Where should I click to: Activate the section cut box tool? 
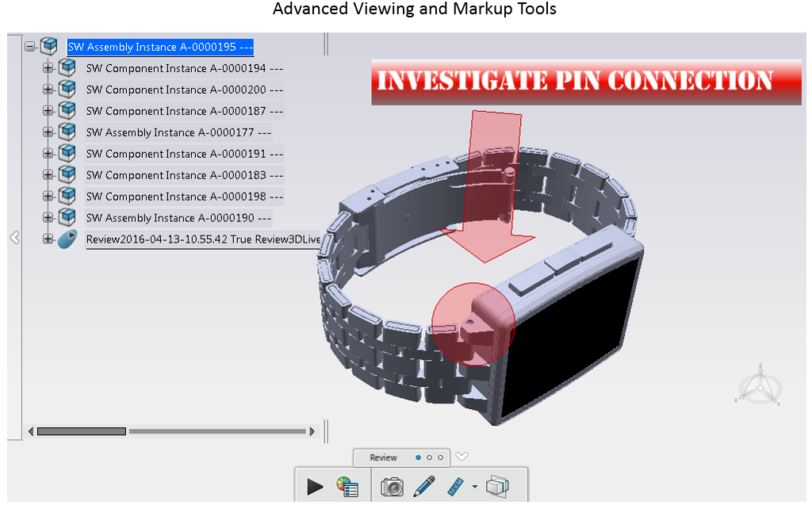497,486
